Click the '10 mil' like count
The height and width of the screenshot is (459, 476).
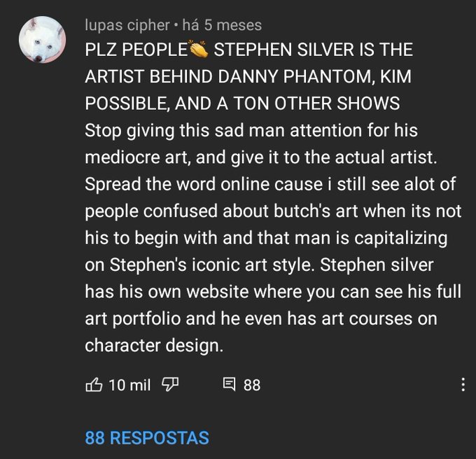click(x=129, y=385)
